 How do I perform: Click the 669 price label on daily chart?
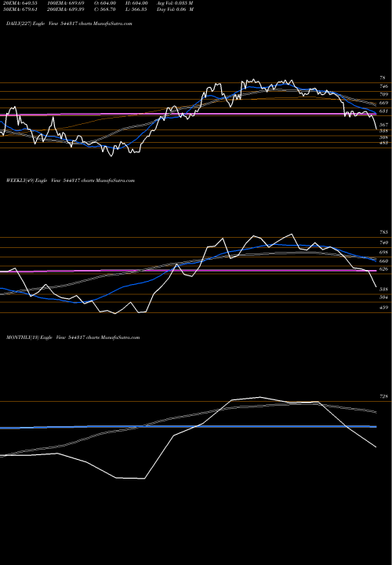383,103
